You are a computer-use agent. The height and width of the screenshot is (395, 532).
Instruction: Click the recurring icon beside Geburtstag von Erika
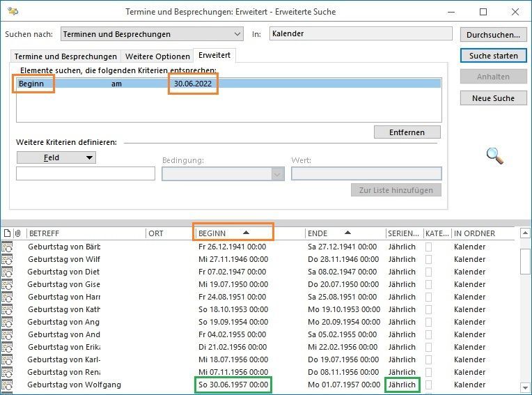click(x=7, y=347)
